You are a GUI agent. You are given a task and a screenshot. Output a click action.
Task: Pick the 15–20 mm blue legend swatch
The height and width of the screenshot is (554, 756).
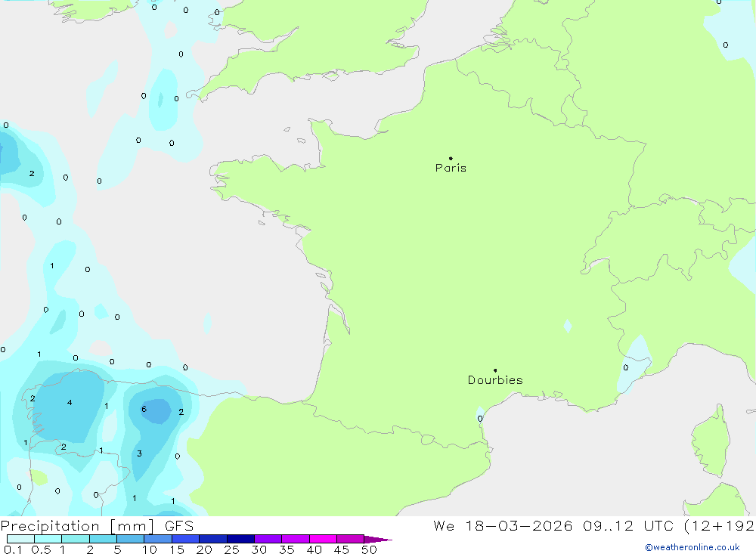(185, 539)
